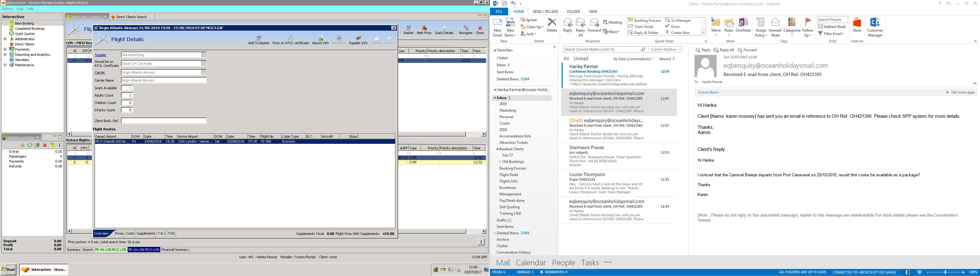Click the Adults Count field
Screen dimensions: 980x276
[127, 95]
